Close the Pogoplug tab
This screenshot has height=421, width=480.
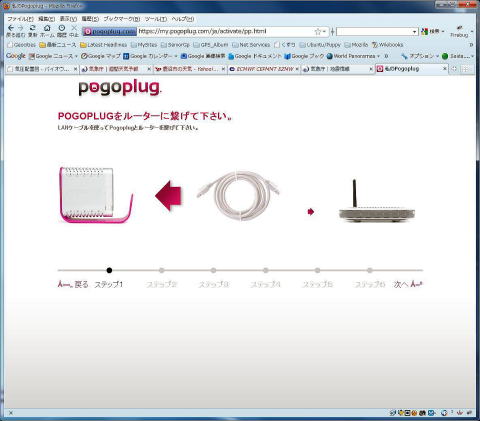click(444, 69)
